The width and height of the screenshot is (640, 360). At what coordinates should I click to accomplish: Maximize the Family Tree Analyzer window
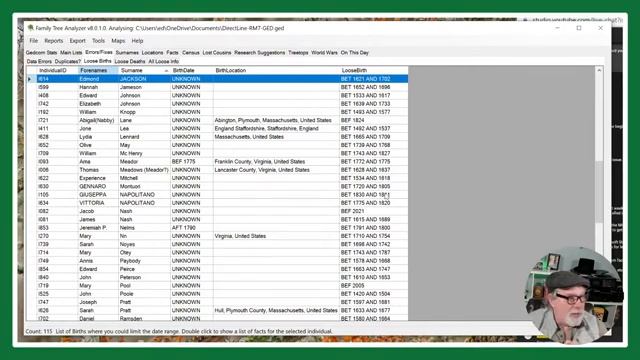(579, 28)
